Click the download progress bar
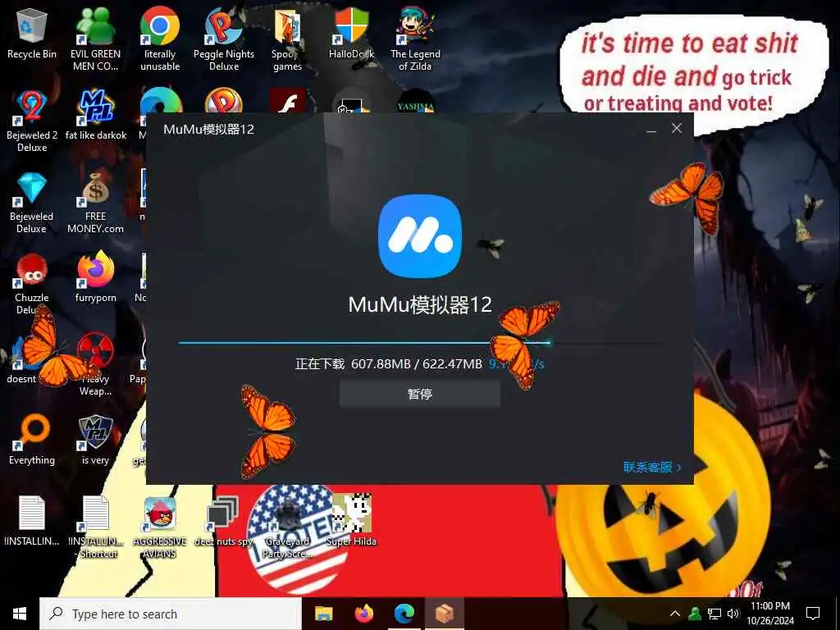Screen dimensions: 840x630 (x=419, y=343)
